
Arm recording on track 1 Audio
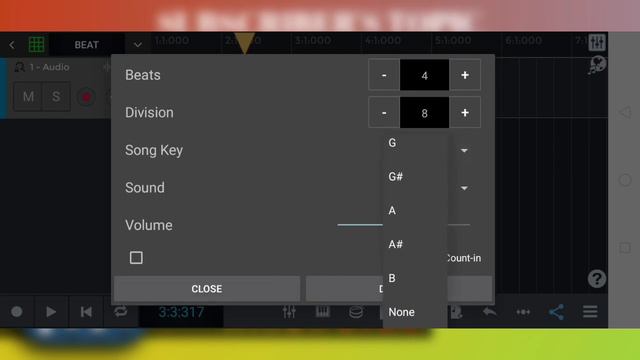pyautogui.click(x=86, y=97)
